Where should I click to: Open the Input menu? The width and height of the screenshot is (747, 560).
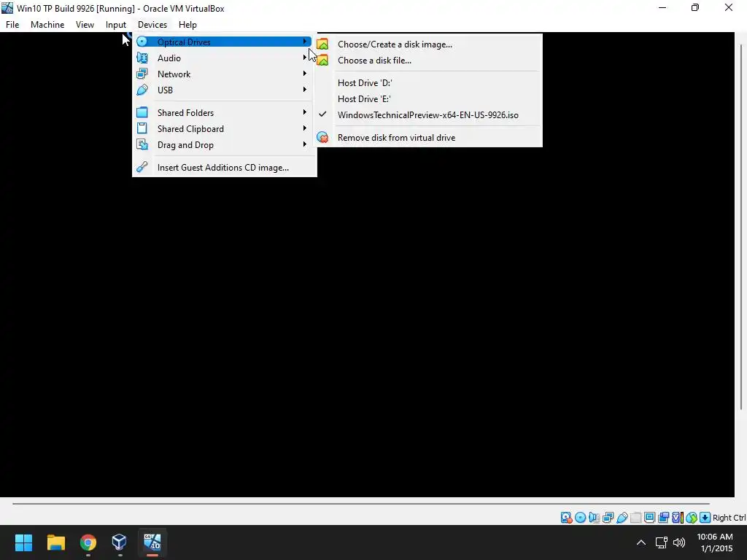(116, 25)
